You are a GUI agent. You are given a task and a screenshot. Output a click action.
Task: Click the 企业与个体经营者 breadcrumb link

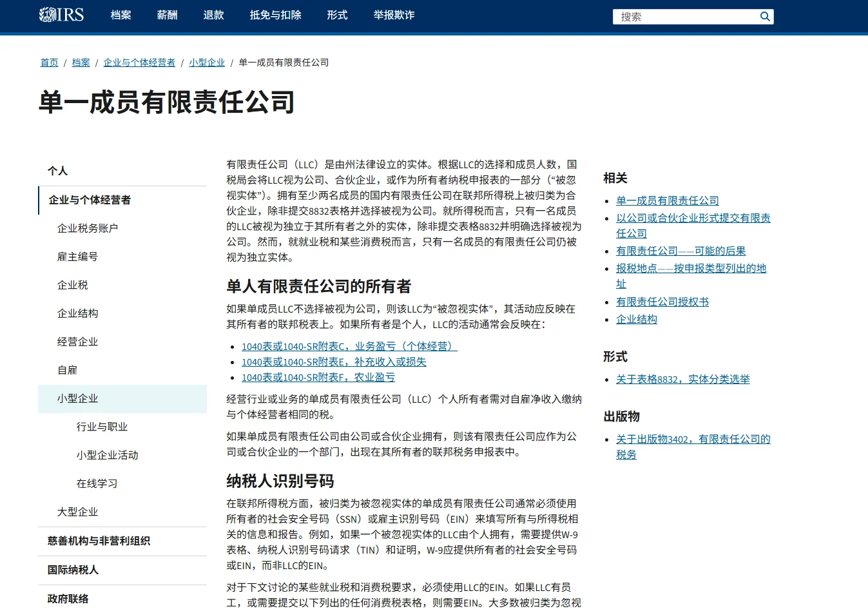click(x=139, y=63)
